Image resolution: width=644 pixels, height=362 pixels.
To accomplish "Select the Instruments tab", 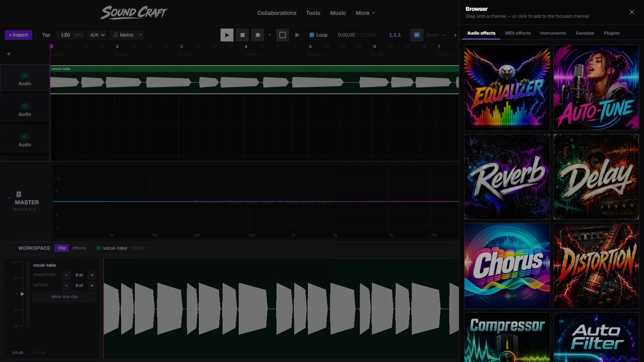I will click(553, 33).
